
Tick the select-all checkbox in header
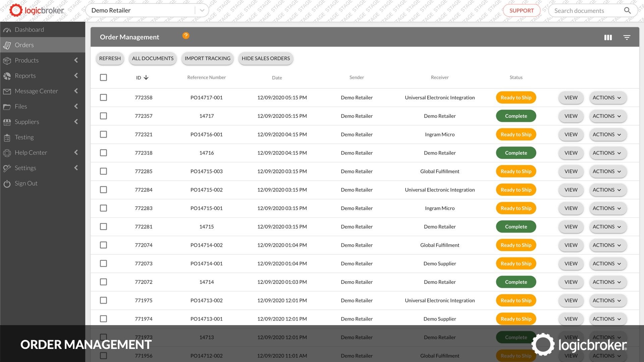point(103,77)
